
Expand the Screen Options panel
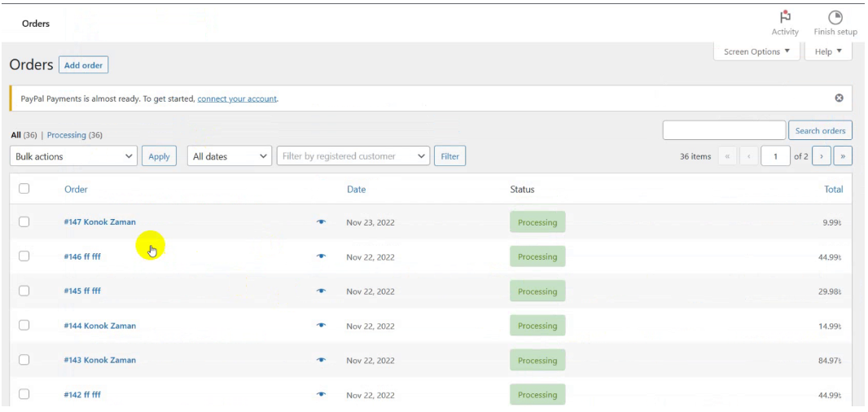point(756,51)
